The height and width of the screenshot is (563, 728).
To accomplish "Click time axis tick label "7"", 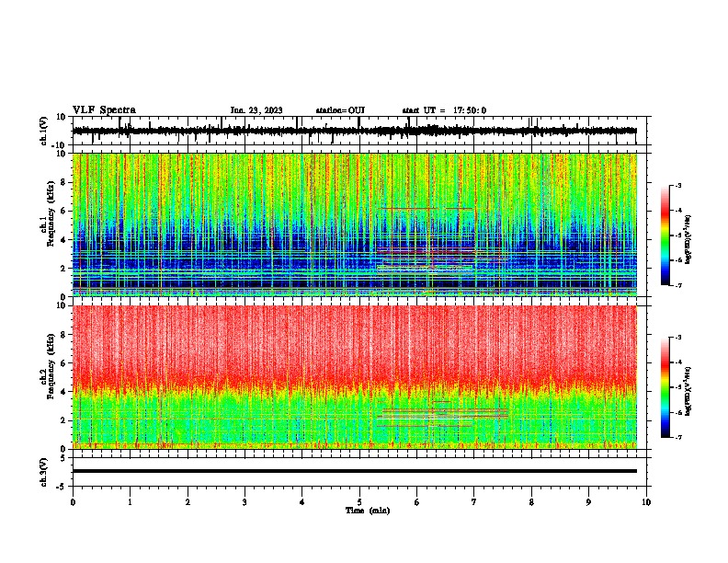I will [x=474, y=502].
